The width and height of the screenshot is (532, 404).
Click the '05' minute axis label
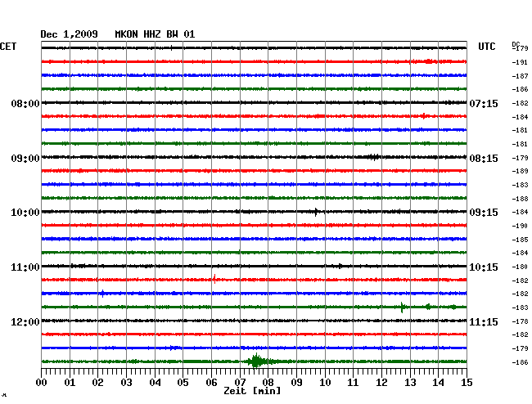point(183,383)
